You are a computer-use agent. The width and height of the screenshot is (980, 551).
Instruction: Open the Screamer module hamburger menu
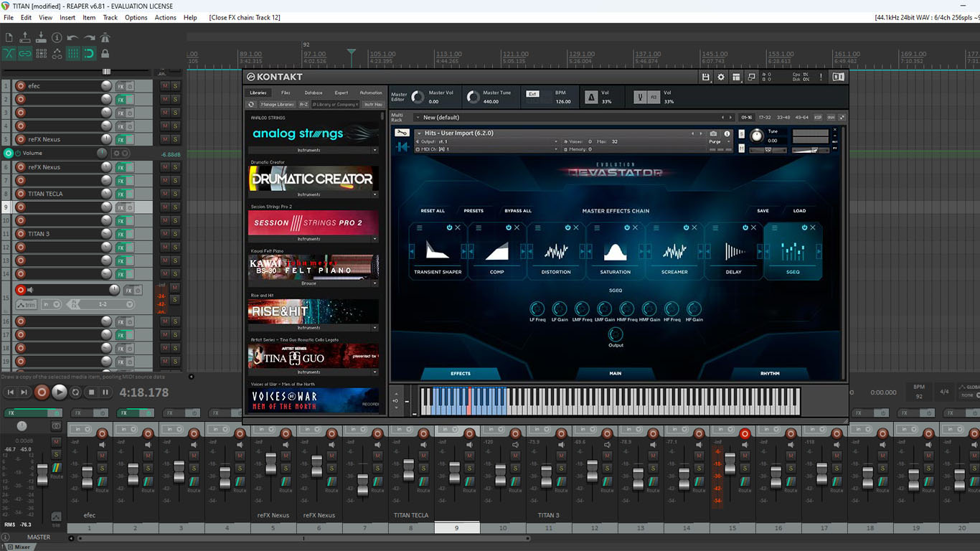click(x=656, y=227)
